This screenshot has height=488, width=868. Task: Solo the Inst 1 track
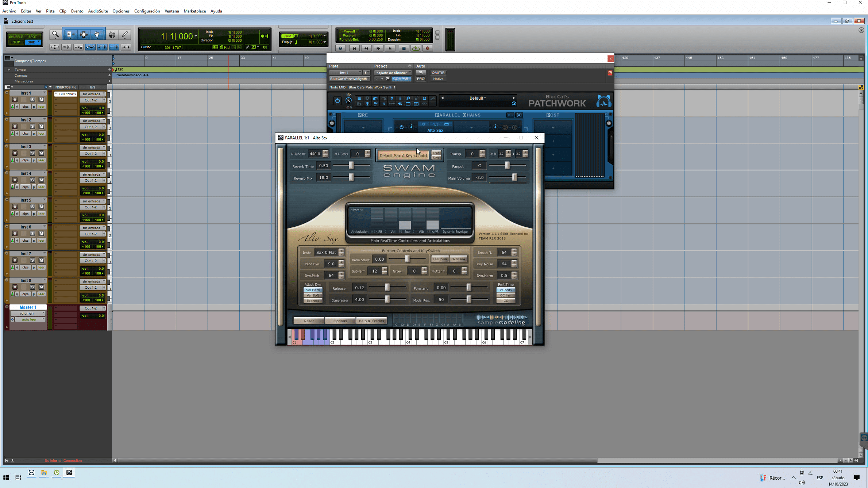tap(32, 100)
